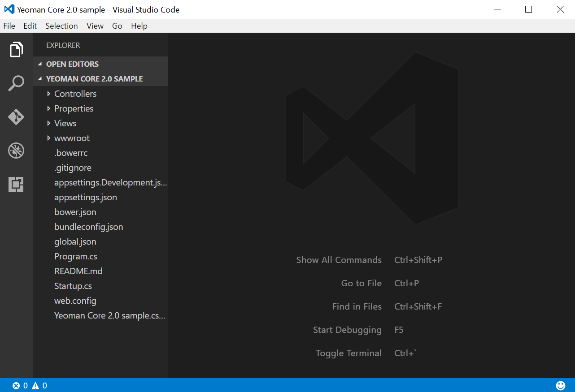Click the Ctrl+Shift+P shortcut text
The image size is (575, 392).
pyautogui.click(x=418, y=260)
